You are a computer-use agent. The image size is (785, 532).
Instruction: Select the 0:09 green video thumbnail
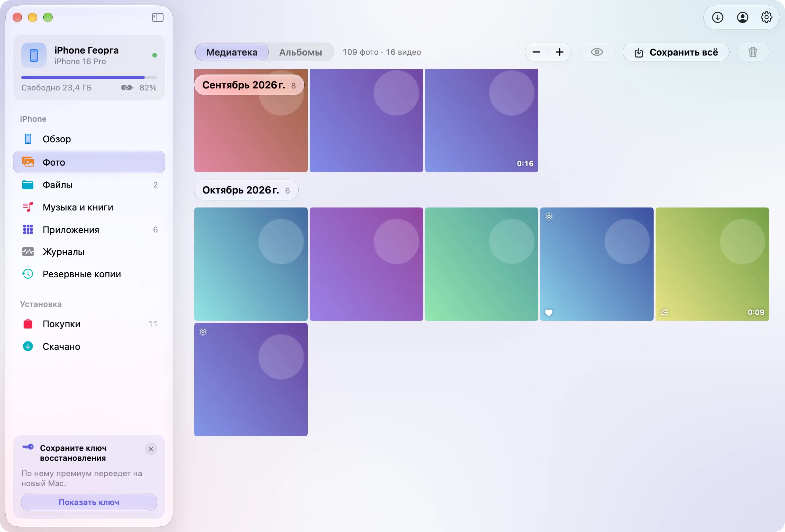pos(712,264)
